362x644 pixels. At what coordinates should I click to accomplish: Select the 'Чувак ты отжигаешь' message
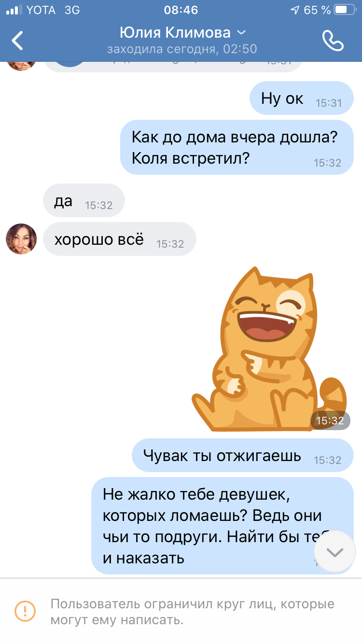pos(243,455)
